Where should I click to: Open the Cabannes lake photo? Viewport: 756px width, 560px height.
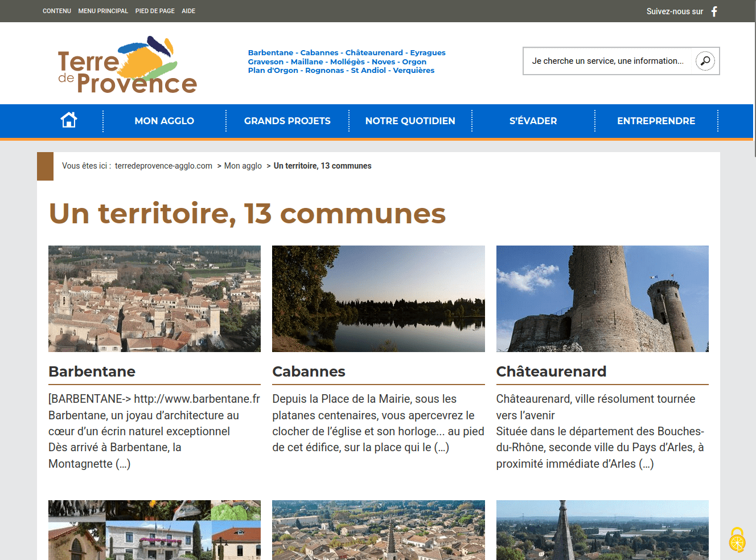(x=378, y=299)
